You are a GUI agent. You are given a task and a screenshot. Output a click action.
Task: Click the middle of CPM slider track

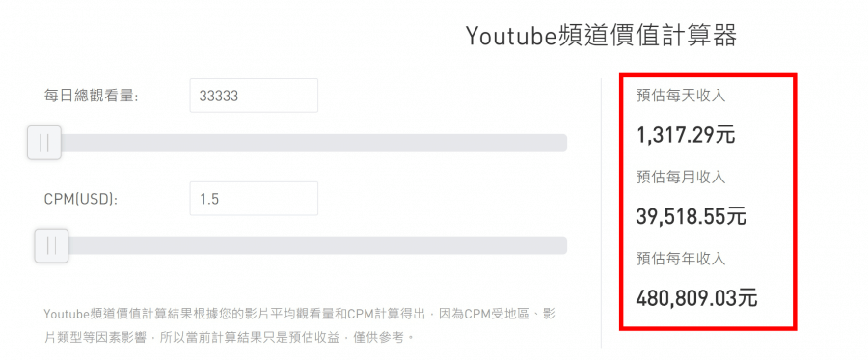pos(301,245)
